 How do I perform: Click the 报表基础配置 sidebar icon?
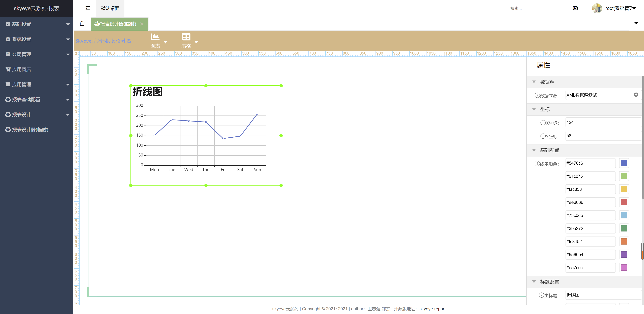click(8, 99)
